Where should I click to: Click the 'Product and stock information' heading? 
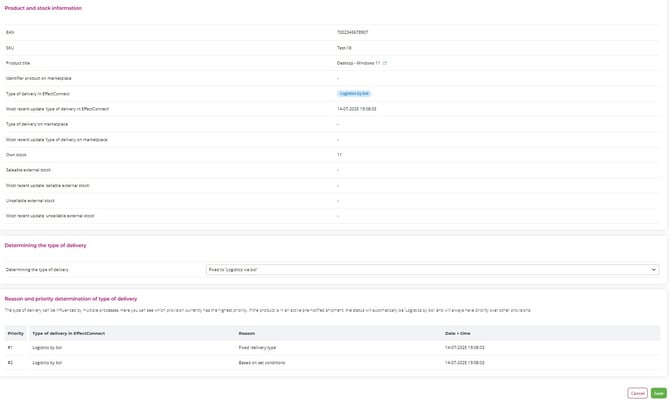coord(43,8)
